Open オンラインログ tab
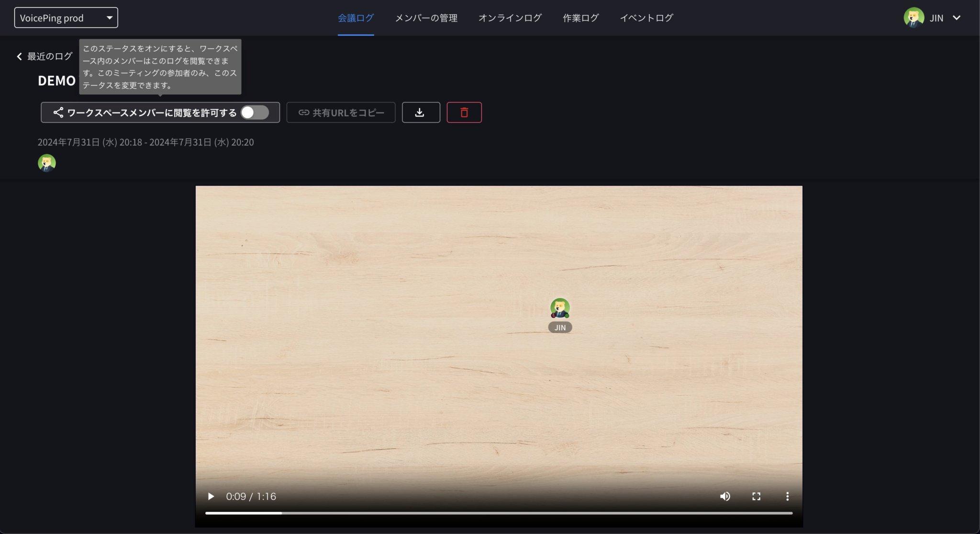 click(510, 18)
